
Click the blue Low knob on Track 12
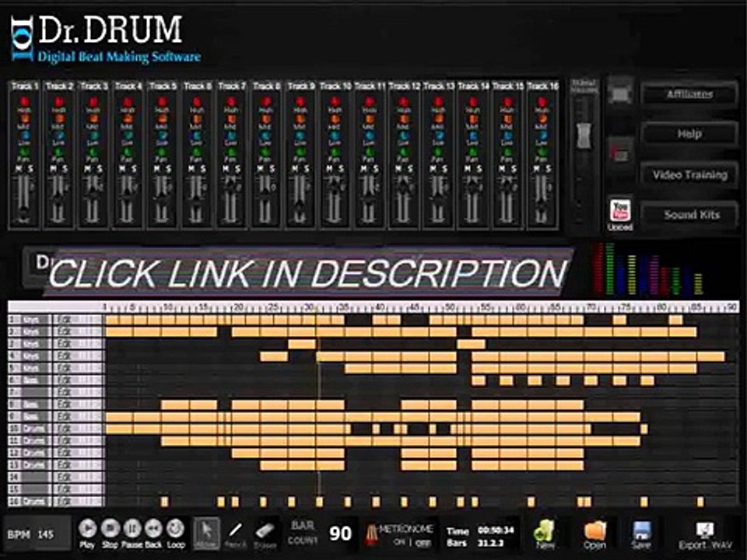(404, 135)
